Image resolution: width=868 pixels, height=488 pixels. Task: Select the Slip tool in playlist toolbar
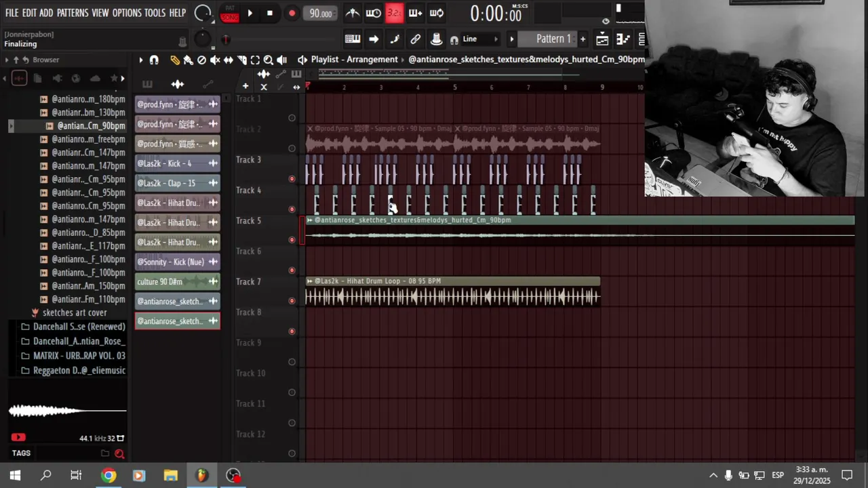[229, 60]
